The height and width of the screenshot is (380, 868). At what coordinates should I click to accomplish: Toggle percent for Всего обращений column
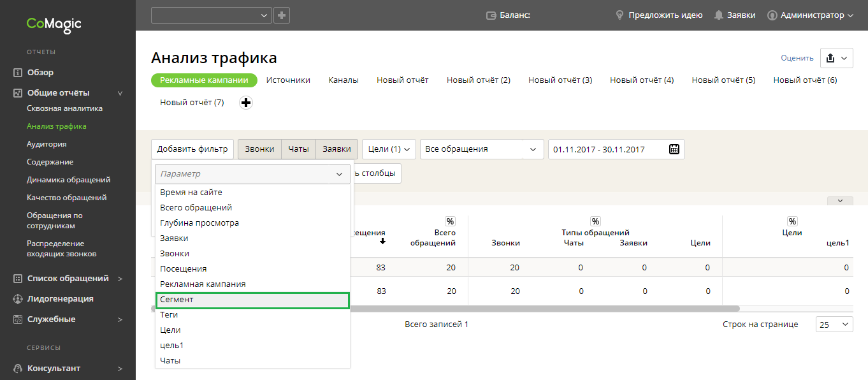click(450, 221)
